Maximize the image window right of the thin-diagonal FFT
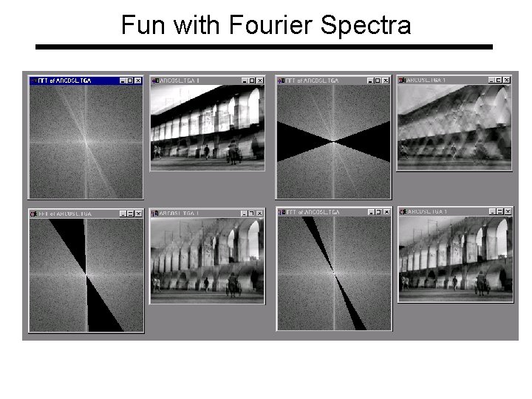 [x=500, y=212]
